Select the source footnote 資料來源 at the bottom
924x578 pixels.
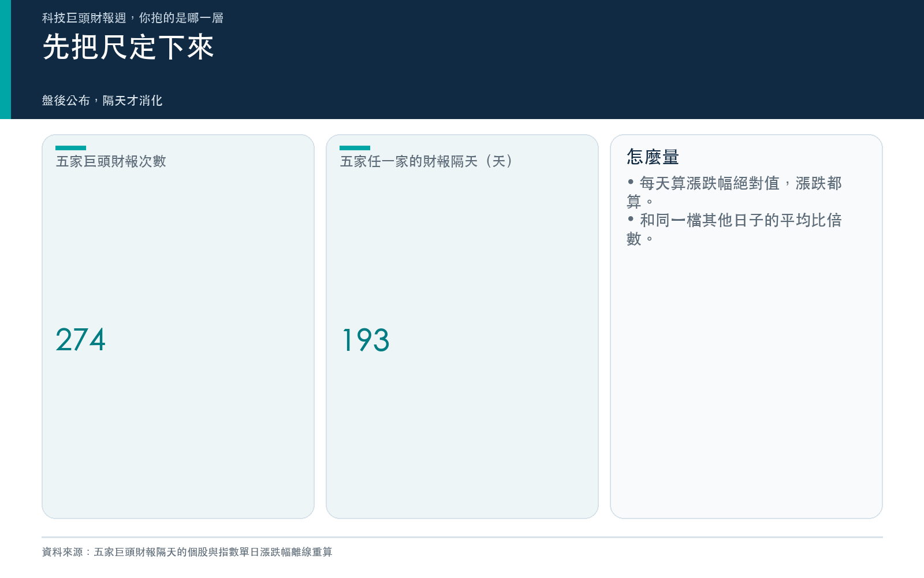coord(187,552)
